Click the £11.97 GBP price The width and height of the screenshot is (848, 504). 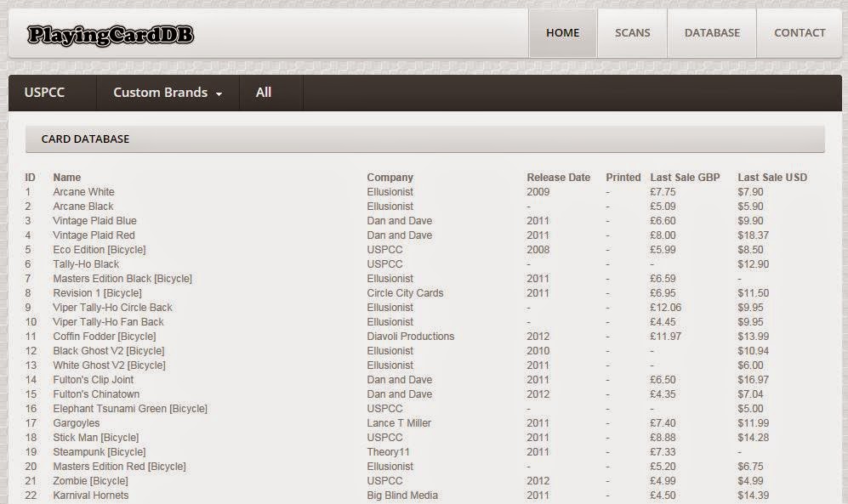click(665, 336)
